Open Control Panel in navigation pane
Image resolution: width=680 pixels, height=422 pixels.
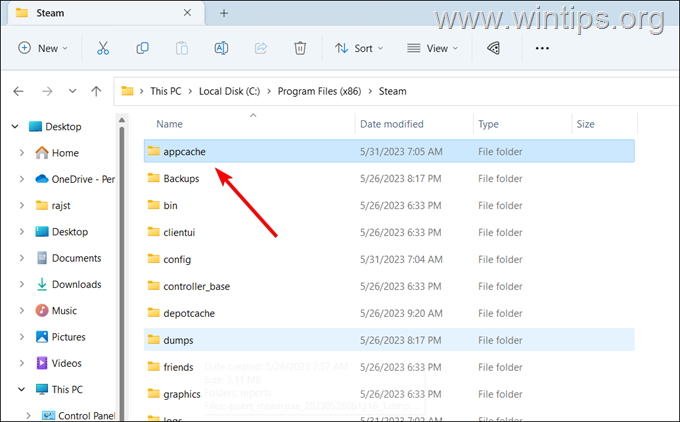coord(78,415)
